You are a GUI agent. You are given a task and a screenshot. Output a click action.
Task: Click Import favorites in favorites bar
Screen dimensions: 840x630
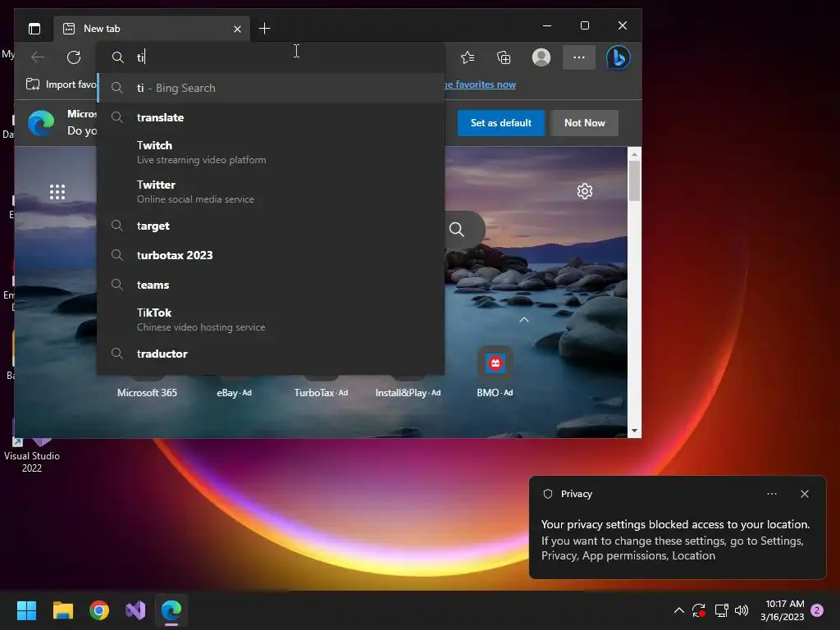[x=61, y=84]
